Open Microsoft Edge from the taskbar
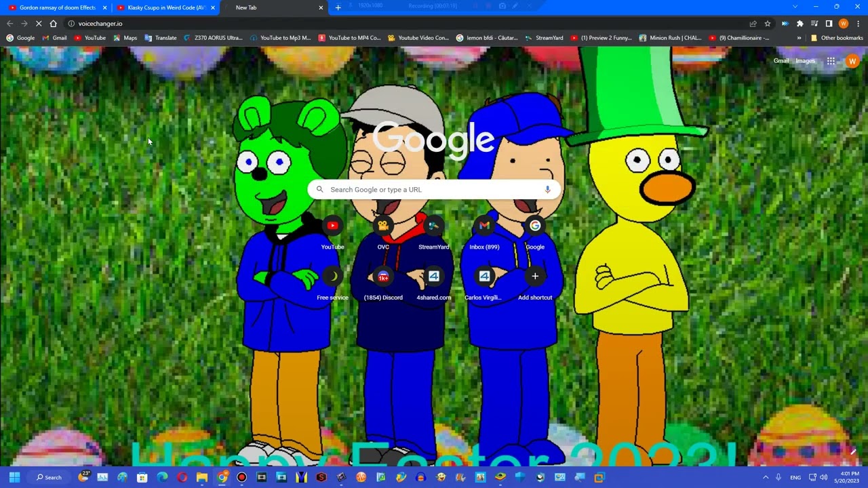Image resolution: width=868 pixels, height=488 pixels. (x=163, y=477)
